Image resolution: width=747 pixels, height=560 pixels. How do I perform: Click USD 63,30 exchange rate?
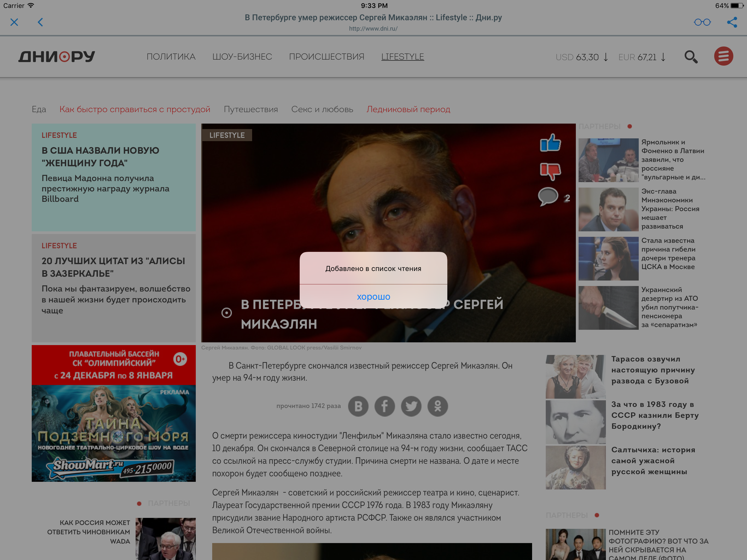[582, 57]
